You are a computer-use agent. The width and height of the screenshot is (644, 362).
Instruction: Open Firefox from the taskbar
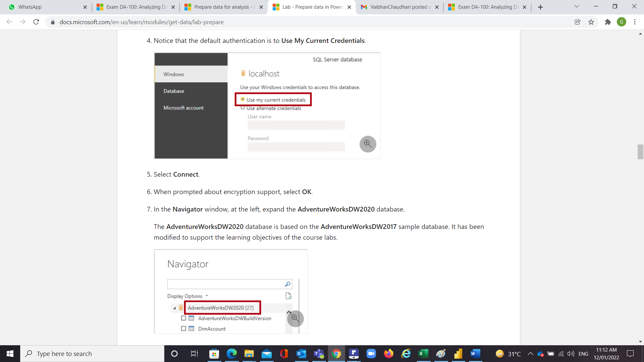pos(388,354)
